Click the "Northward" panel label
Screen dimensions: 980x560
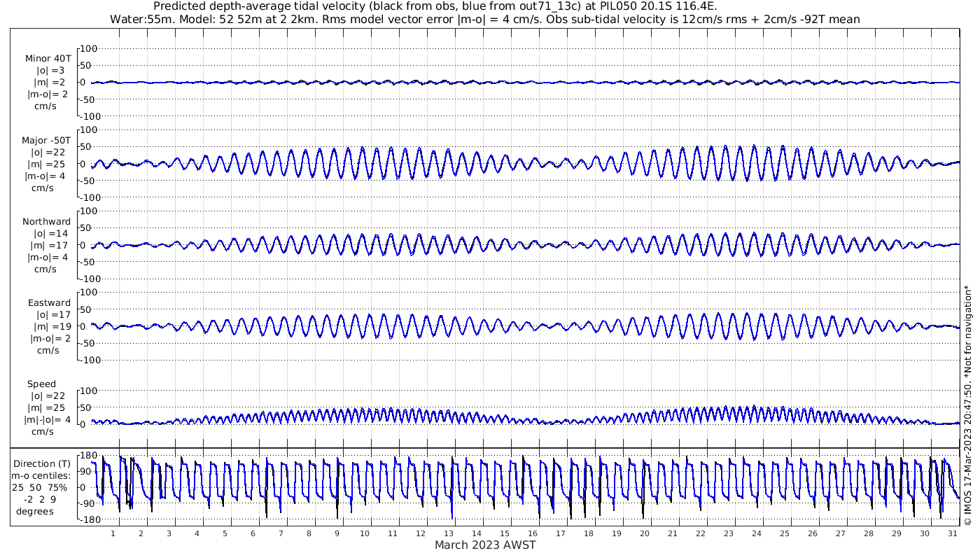click(46, 222)
